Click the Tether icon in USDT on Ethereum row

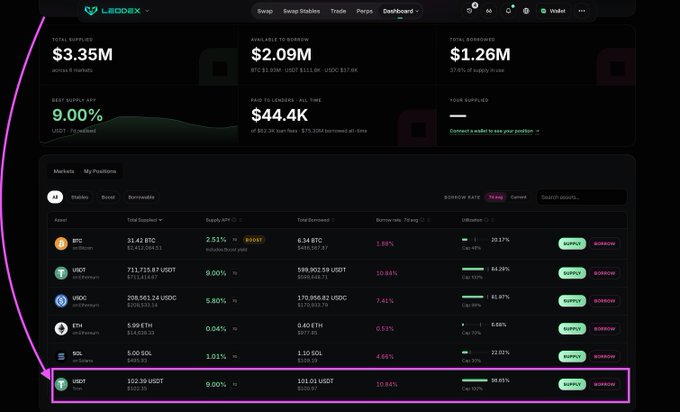coord(61,273)
